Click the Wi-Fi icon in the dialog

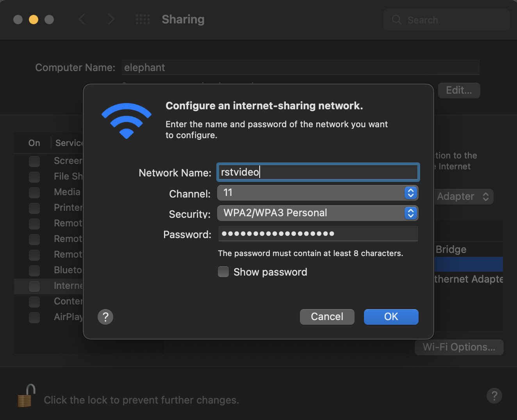click(126, 121)
